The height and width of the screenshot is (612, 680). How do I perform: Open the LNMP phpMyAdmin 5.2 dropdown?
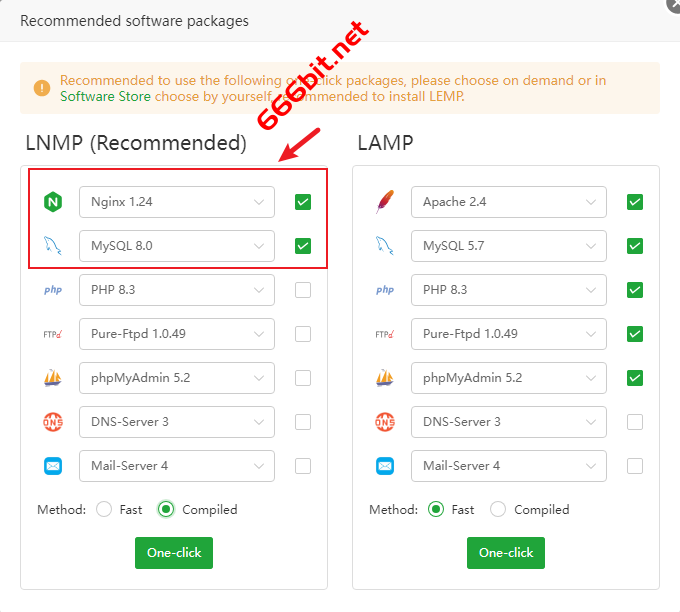point(177,378)
